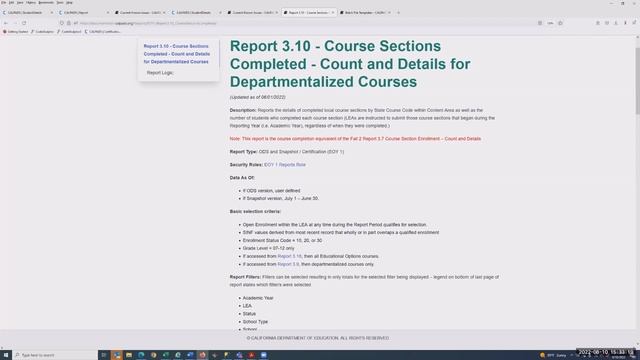Image resolution: width=640 pixels, height=360 pixels.
Task: Click the 'School Type' filter bullet
Action: click(255, 322)
